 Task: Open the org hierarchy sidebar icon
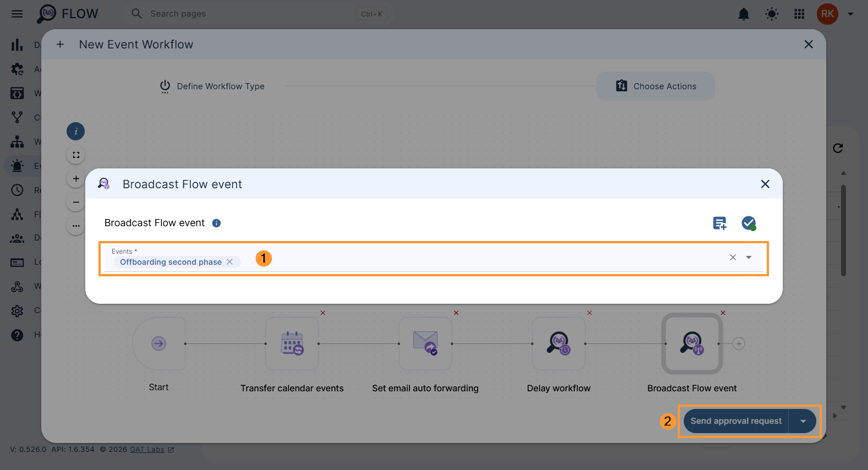click(17, 141)
